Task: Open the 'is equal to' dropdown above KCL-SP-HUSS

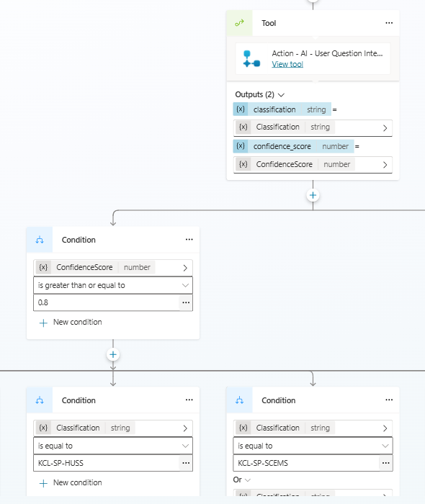Action: coord(113,446)
